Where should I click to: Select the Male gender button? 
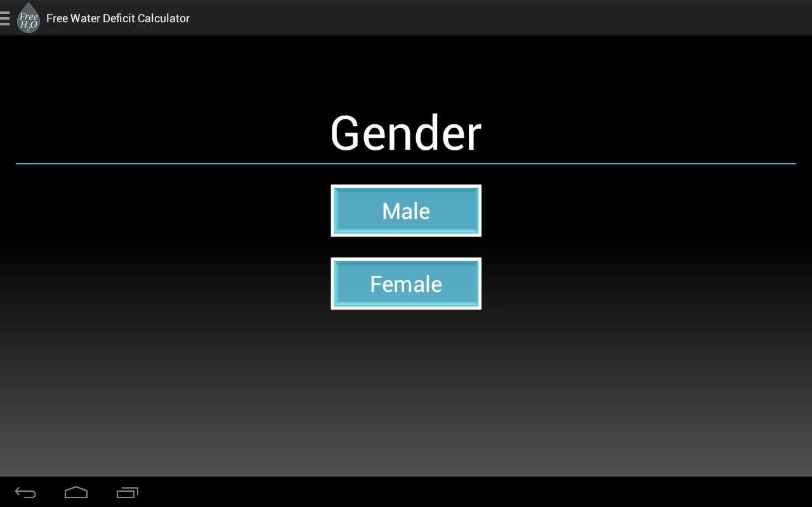pyautogui.click(x=406, y=211)
